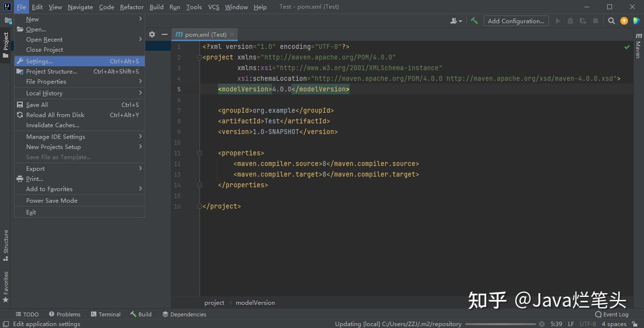
Task: Cancel the Updating repository background task
Action: click(542, 324)
